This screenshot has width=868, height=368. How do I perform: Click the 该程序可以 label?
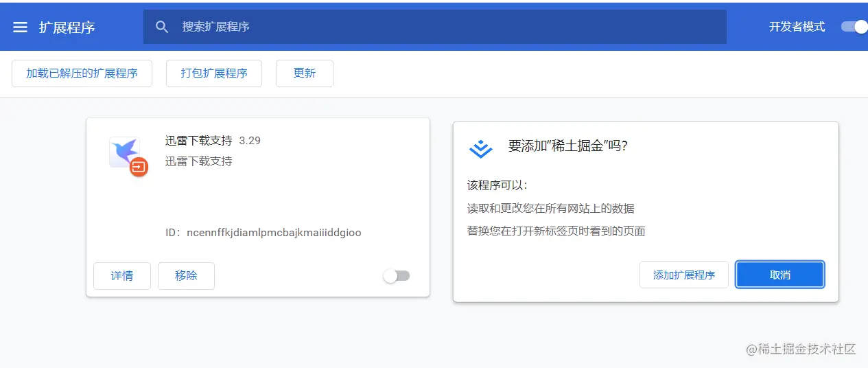point(497,186)
